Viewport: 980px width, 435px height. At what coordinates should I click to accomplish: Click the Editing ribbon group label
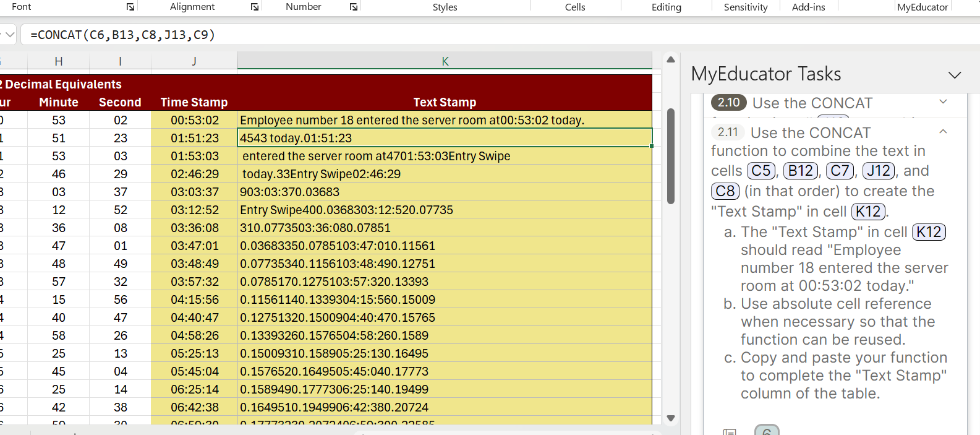pos(667,7)
